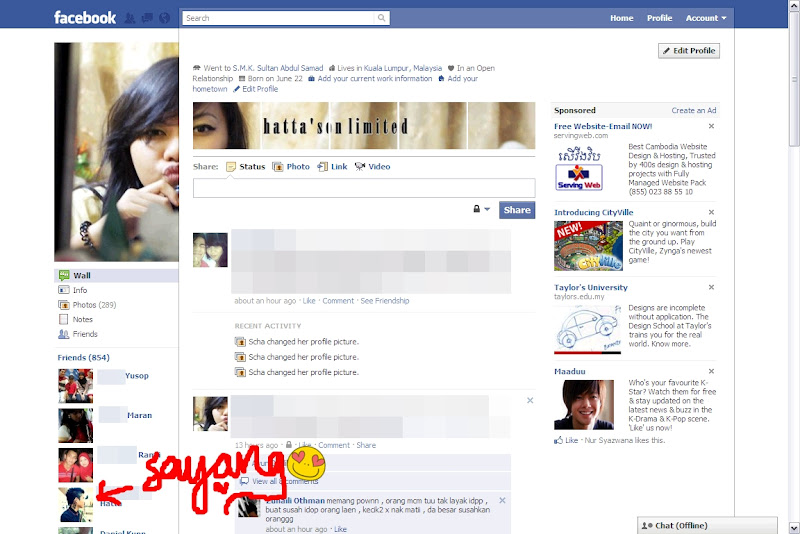Image resolution: width=800 pixels, height=534 pixels.
Task: Click S.M.K. Sultan Abdul Samad school link
Action: (x=278, y=68)
